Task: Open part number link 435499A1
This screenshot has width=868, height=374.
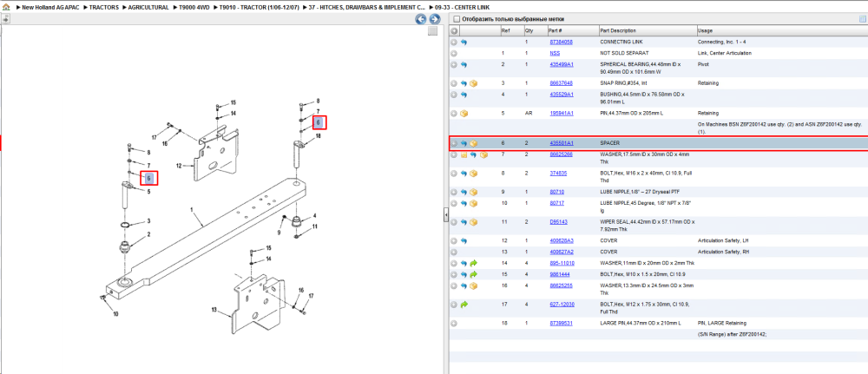Action: click(x=562, y=65)
